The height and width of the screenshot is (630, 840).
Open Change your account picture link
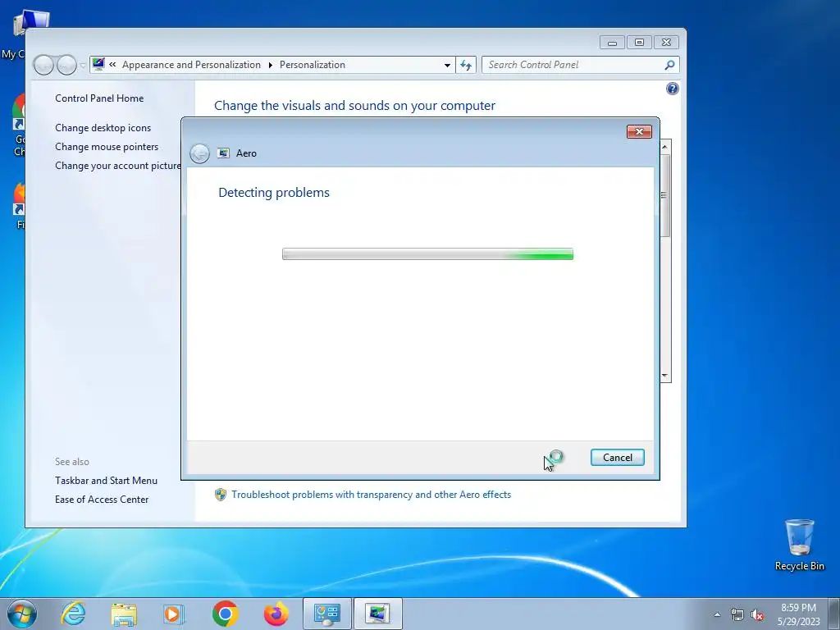[118, 166]
